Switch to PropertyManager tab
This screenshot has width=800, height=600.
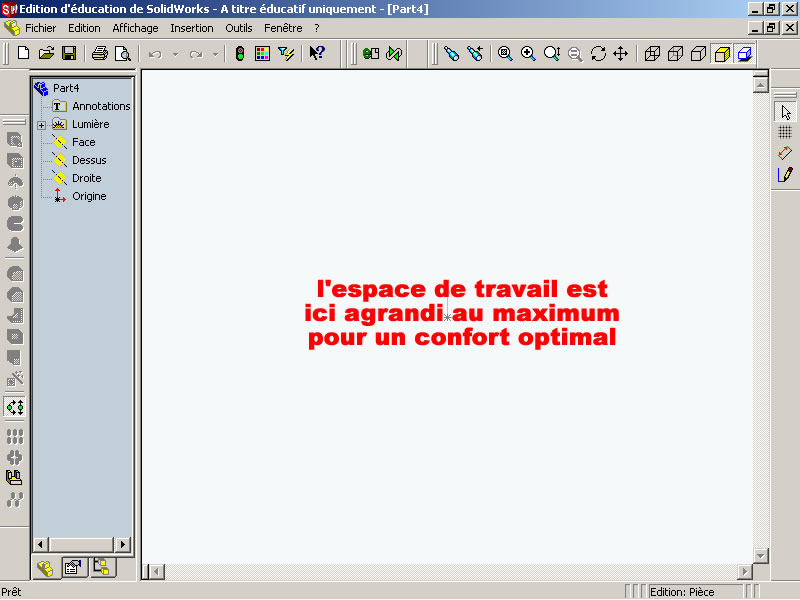[73, 567]
